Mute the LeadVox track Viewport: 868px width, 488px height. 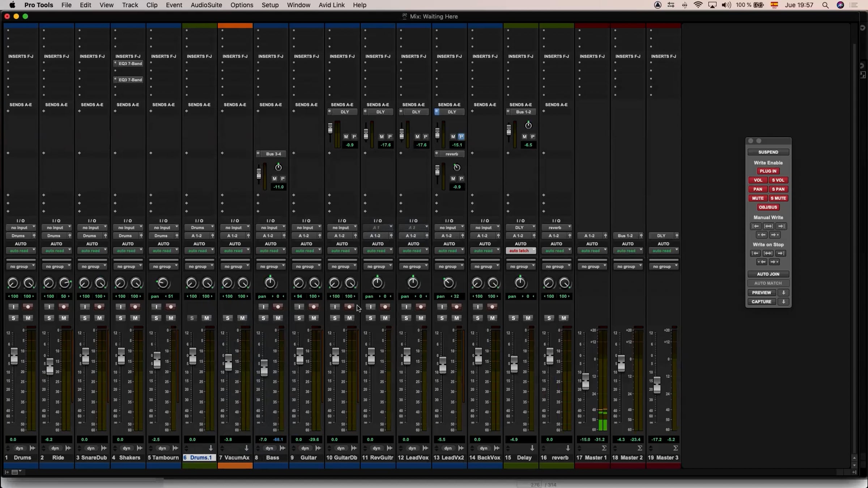point(421,318)
